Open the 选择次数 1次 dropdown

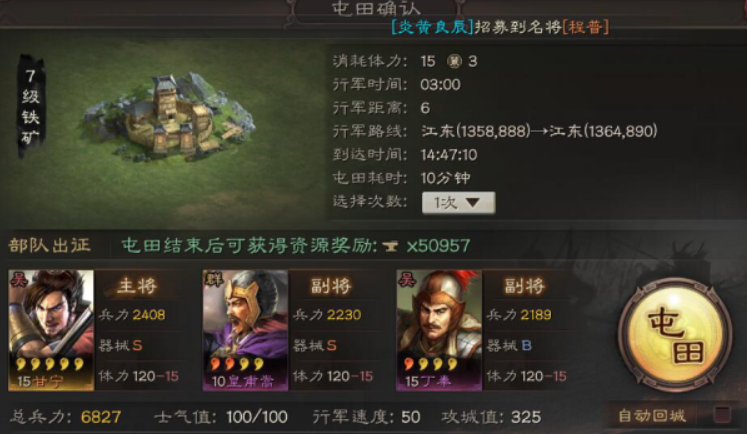[x=458, y=203]
